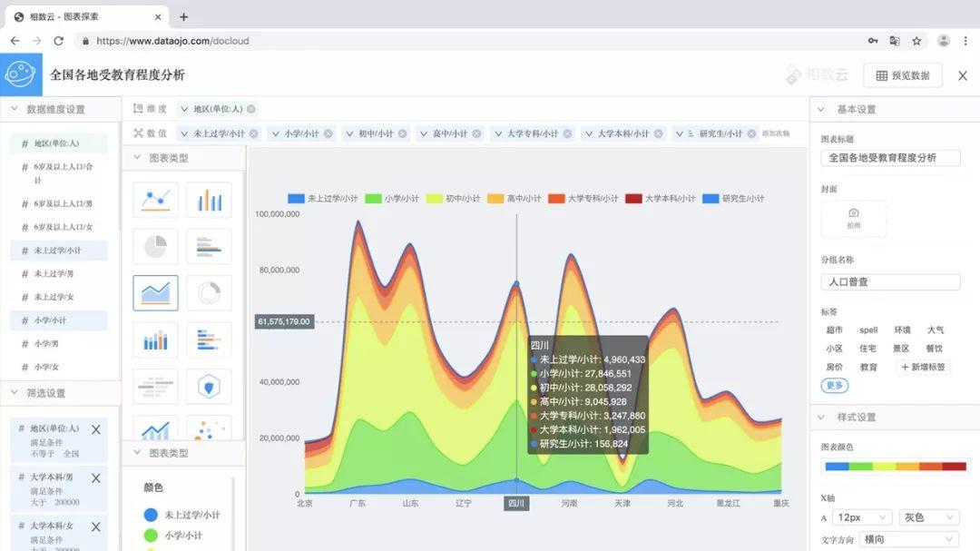980x551 pixels.
Task: Select the spell tag
Action: click(868, 330)
